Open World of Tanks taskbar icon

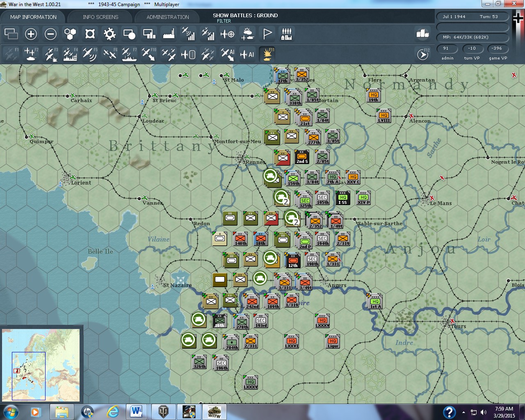click(x=164, y=412)
